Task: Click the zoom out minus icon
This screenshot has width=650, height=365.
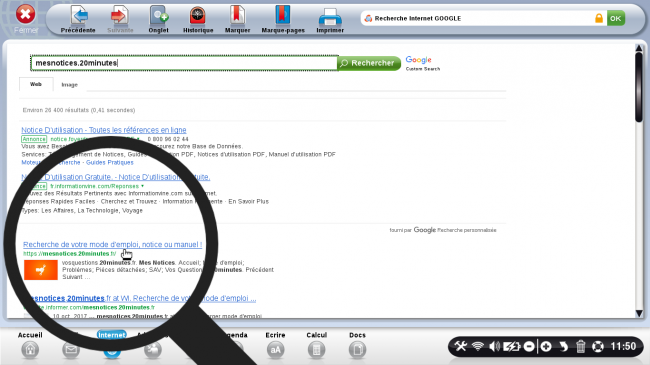Action: tap(529, 346)
